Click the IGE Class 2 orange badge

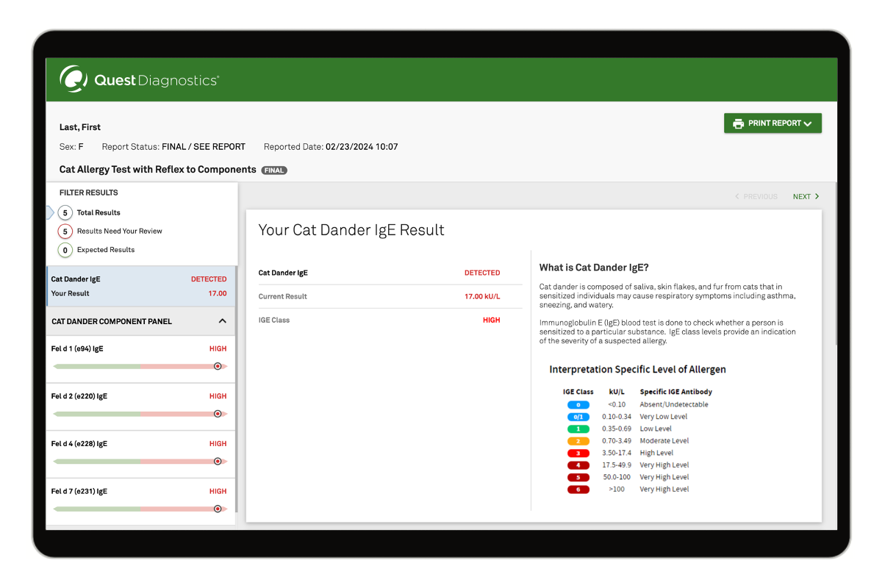tap(578, 441)
